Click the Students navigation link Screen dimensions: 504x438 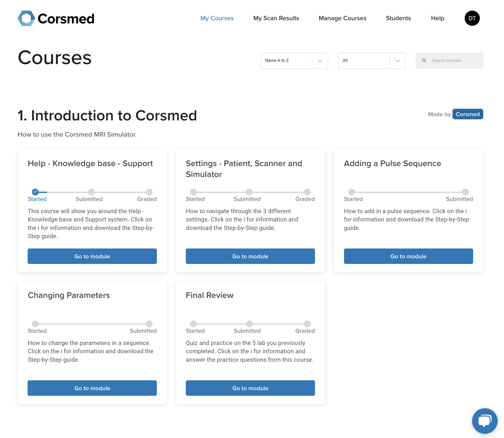tap(398, 18)
